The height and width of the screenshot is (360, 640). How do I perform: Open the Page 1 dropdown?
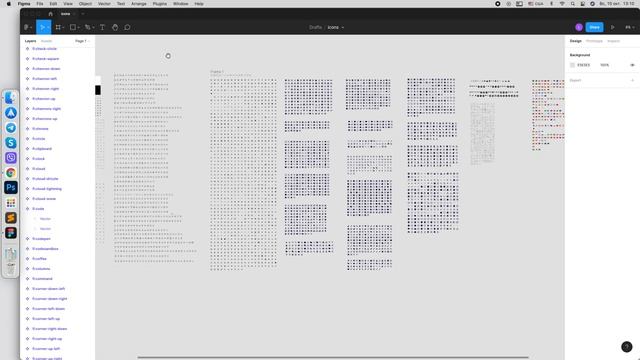(82, 41)
